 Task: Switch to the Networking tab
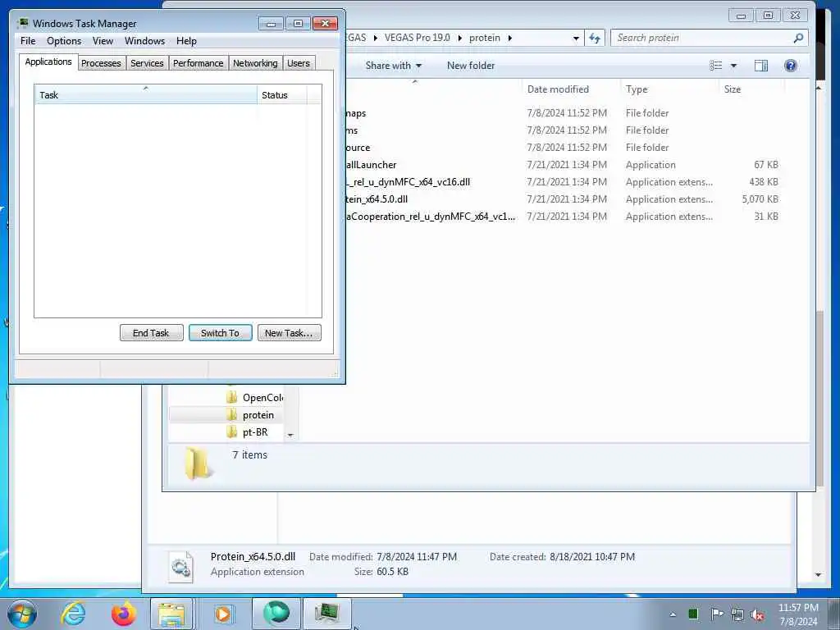tap(255, 63)
